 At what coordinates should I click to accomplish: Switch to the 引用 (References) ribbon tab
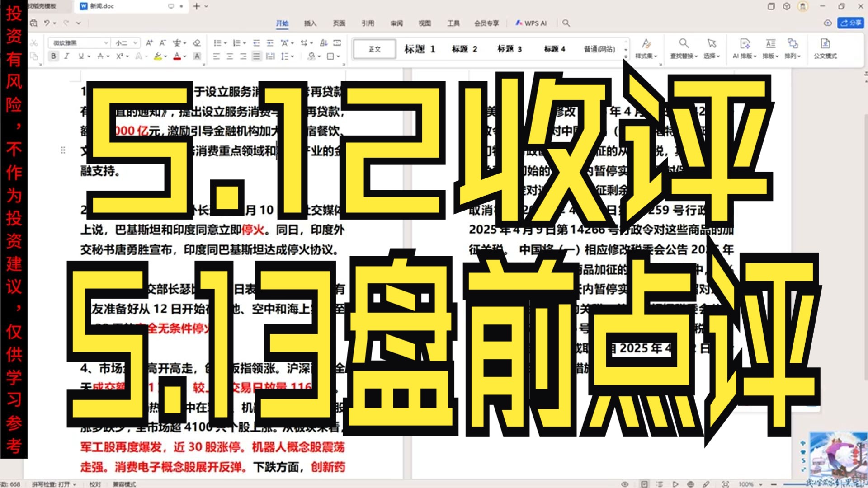(368, 23)
